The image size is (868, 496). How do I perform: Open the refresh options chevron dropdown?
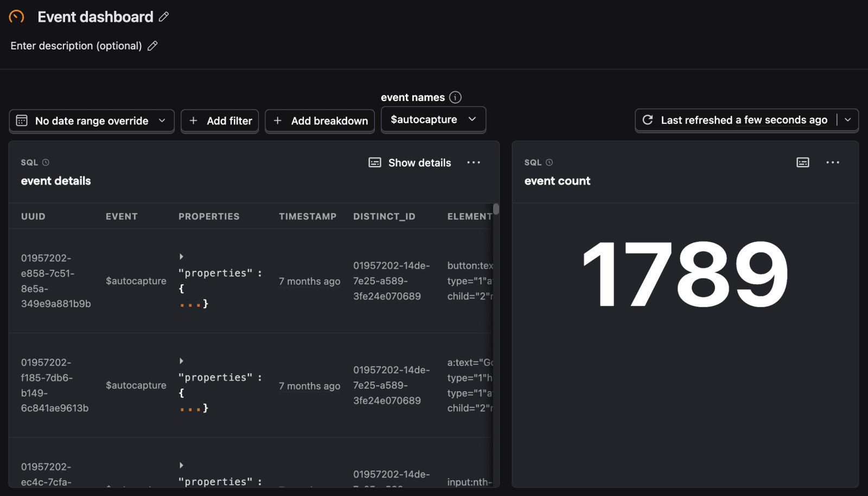(848, 120)
